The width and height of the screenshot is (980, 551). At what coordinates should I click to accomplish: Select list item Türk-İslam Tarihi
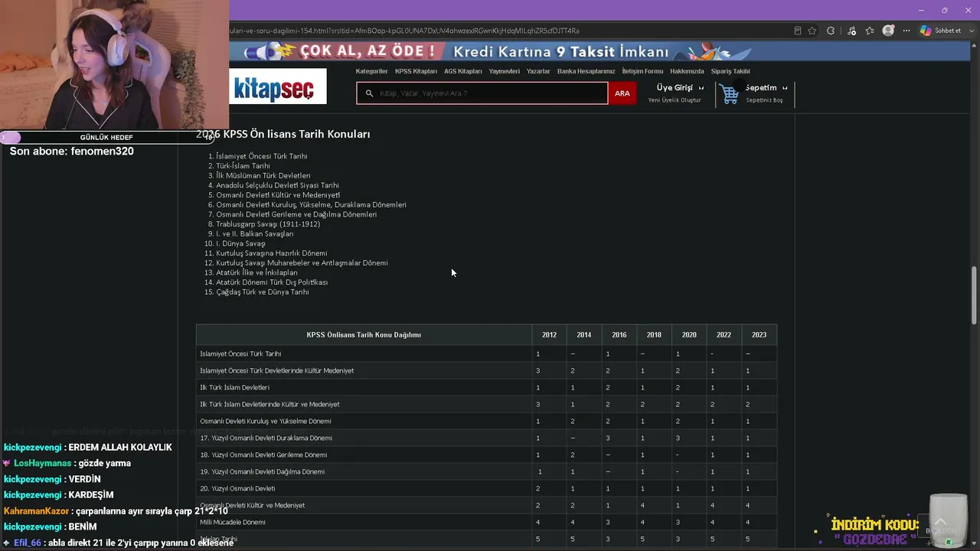click(243, 166)
